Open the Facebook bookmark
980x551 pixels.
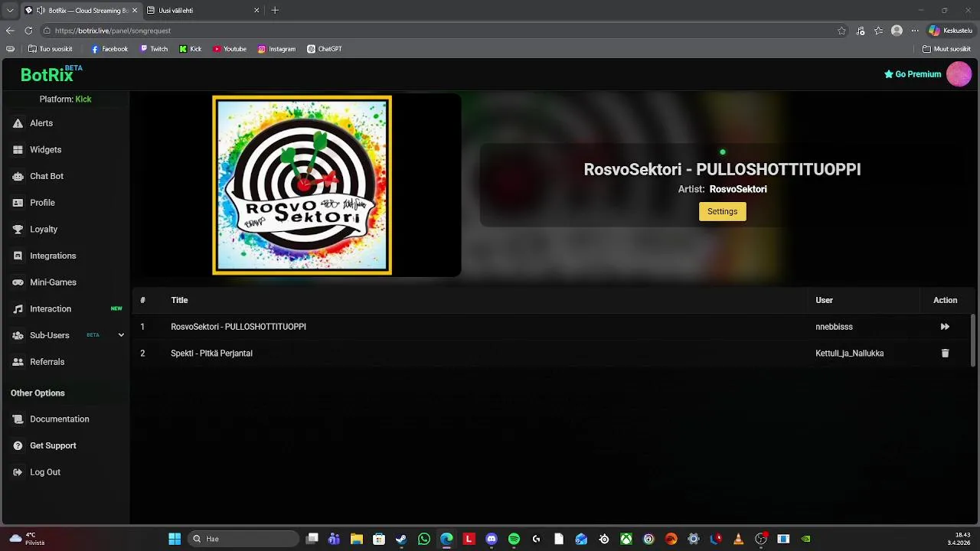(x=109, y=49)
